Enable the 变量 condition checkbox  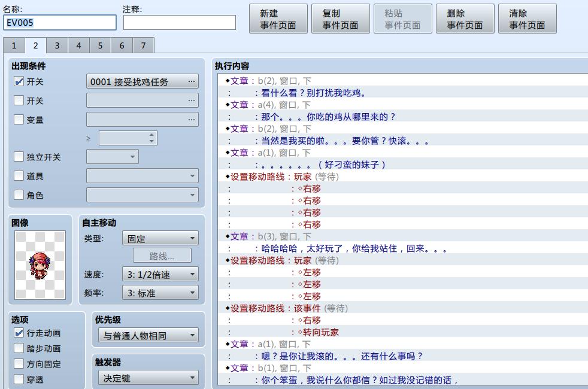(x=19, y=119)
